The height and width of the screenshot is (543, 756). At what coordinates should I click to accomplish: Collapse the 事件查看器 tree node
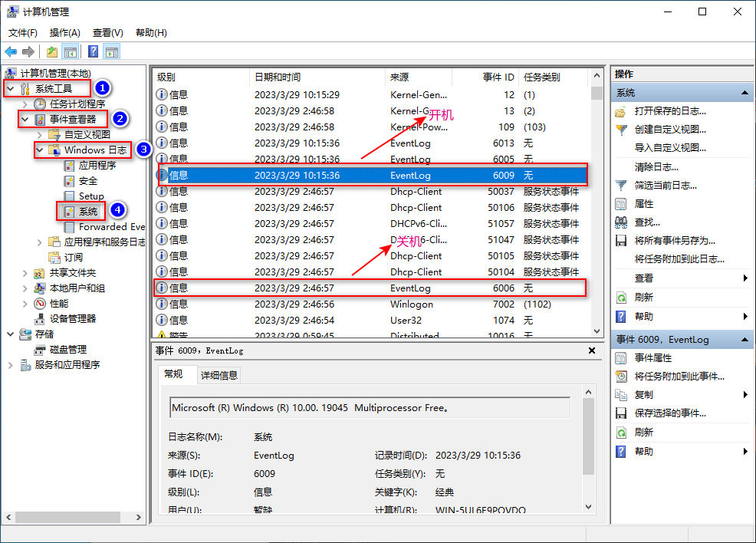point(25,119)
